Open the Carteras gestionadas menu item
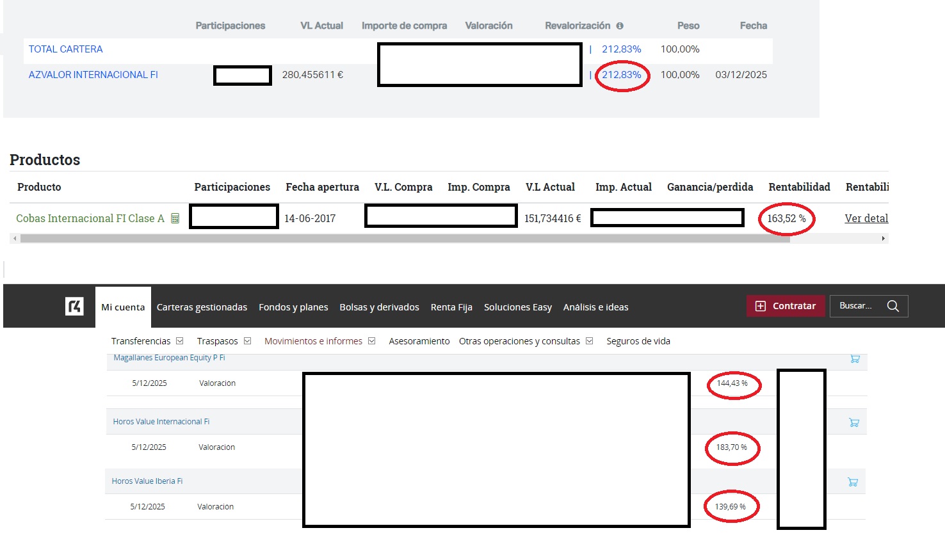This screenshot has height=560, width=945. (202, 307)
